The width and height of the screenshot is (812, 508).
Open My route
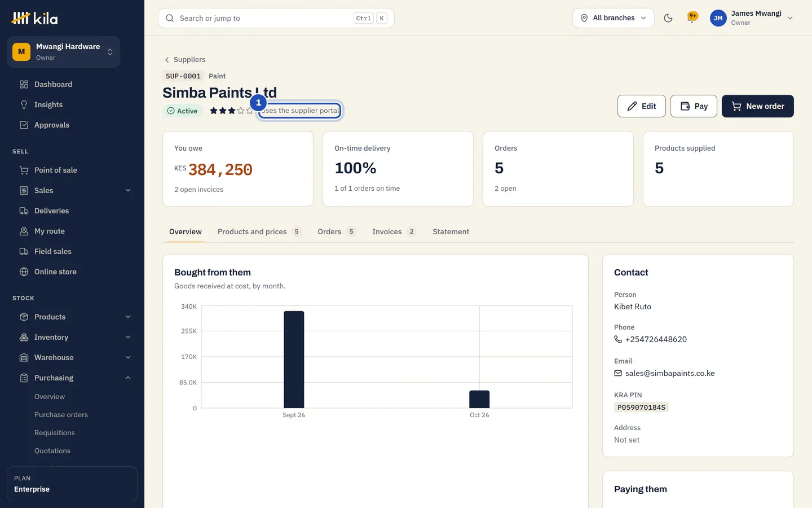72,231
